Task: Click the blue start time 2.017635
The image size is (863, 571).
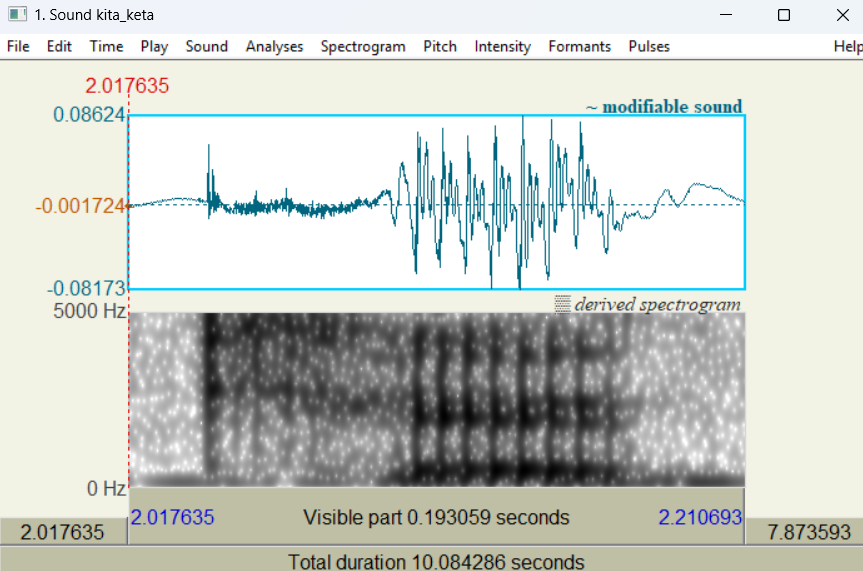Action: pyautogui.click(x=172, y=518)
